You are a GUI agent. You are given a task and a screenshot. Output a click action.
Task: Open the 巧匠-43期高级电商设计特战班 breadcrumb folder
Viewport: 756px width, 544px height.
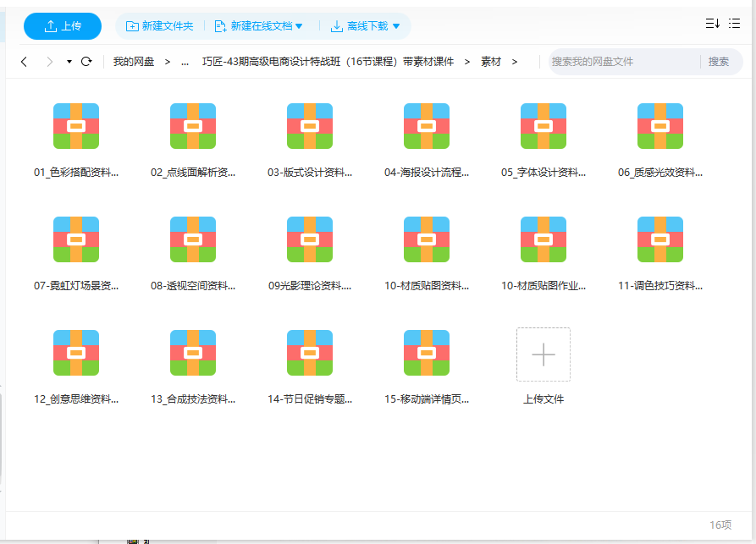[328, 62]
